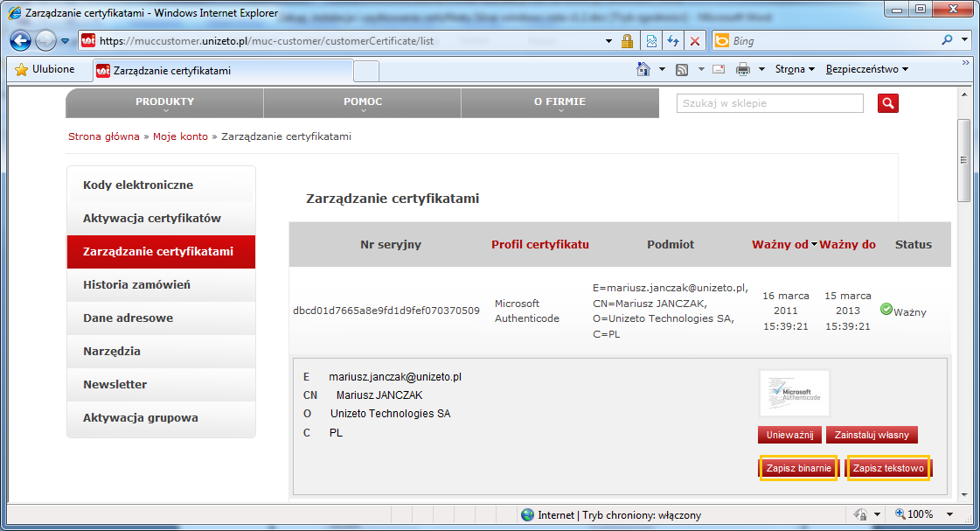
Task: Click the Refresh page icon
Action: click(673, 41)
